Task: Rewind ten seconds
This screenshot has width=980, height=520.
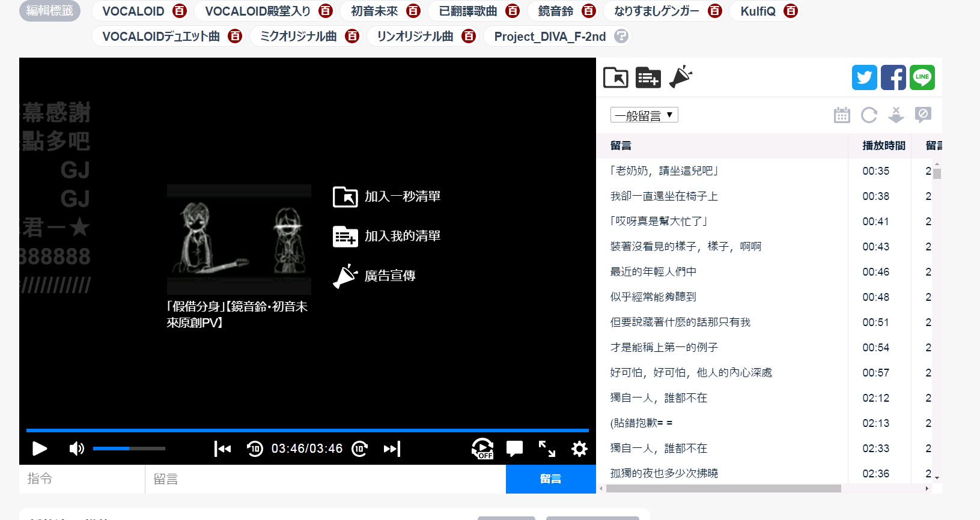Action: pos(255,449)
